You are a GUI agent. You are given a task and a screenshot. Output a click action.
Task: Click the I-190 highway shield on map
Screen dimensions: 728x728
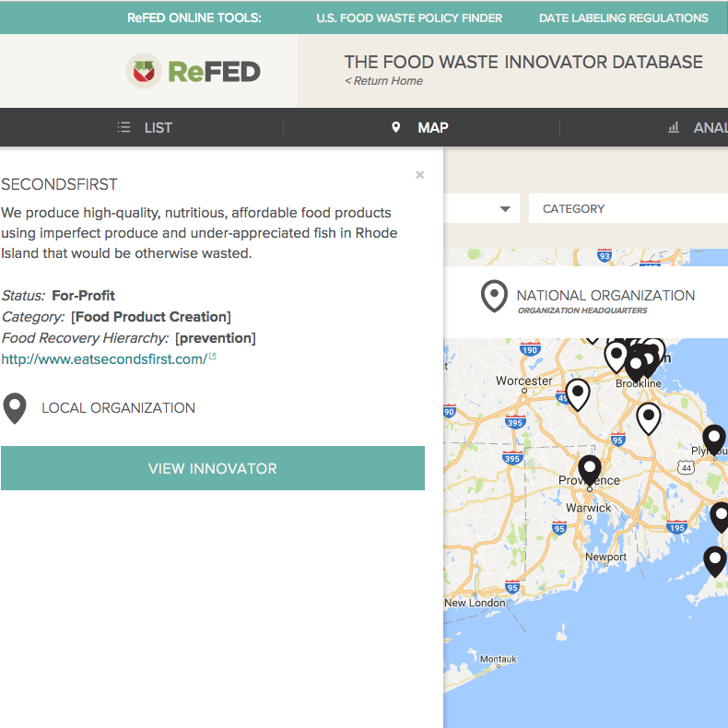click(530, 349)
